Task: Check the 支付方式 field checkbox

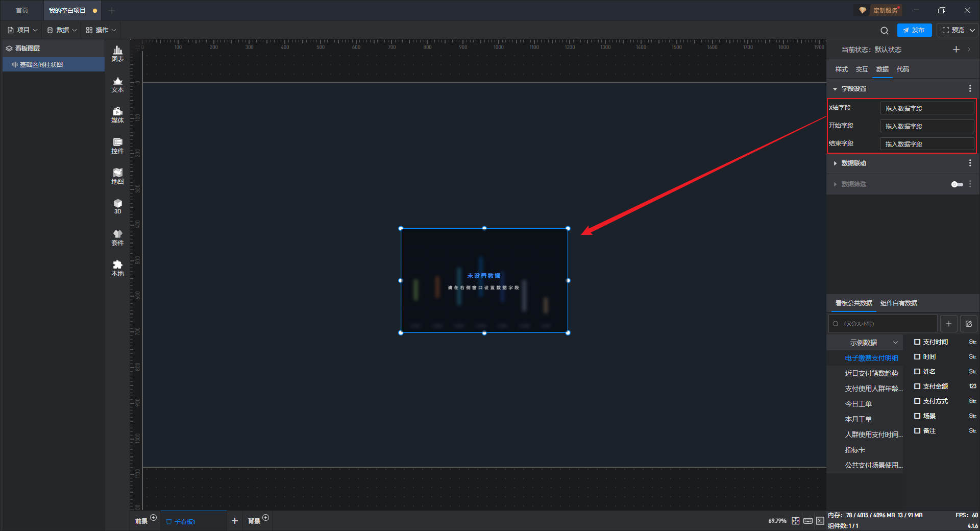Action: coord(917,401)
